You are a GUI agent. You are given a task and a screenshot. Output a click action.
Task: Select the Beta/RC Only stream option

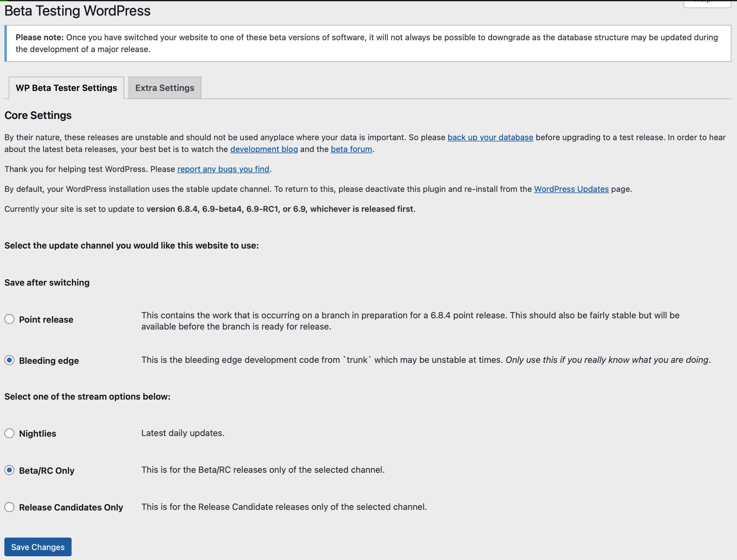click(9, 470)
